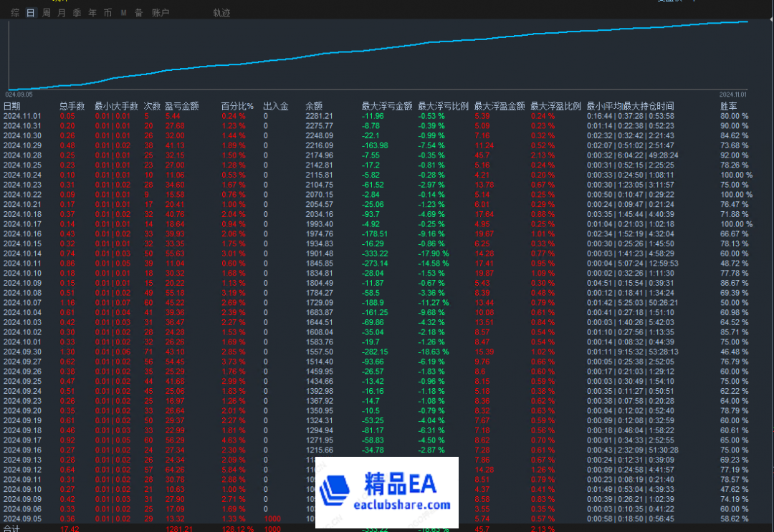Select the 2024.10.14 row date
Image resolution: width=774 pixels, height=532 pixels.
[22, 253]
